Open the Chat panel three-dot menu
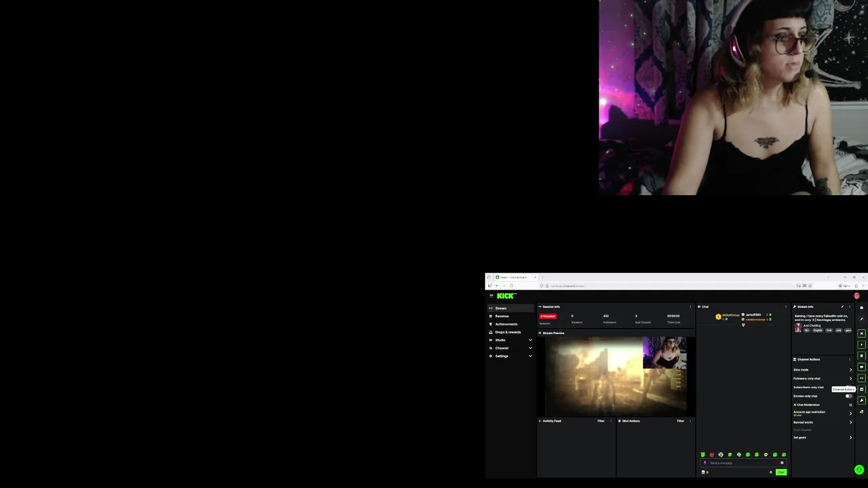Image resolution: width=868 pixels, height=488 pixels. [786, 306]
